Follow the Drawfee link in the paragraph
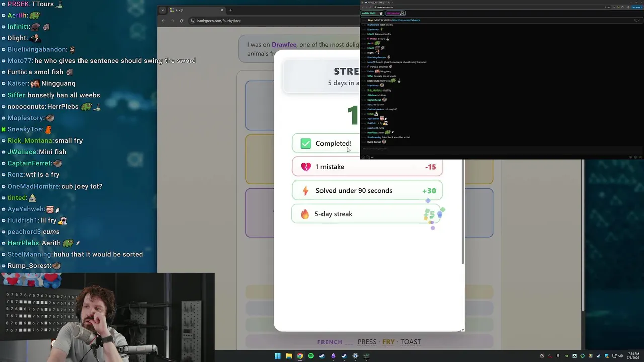The height and width of the screenshot is (362, 644). click(x=284, y=45)
